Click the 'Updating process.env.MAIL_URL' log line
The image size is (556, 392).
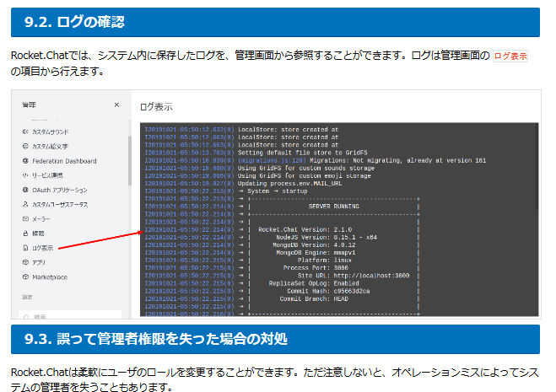[x=289, y=183]
